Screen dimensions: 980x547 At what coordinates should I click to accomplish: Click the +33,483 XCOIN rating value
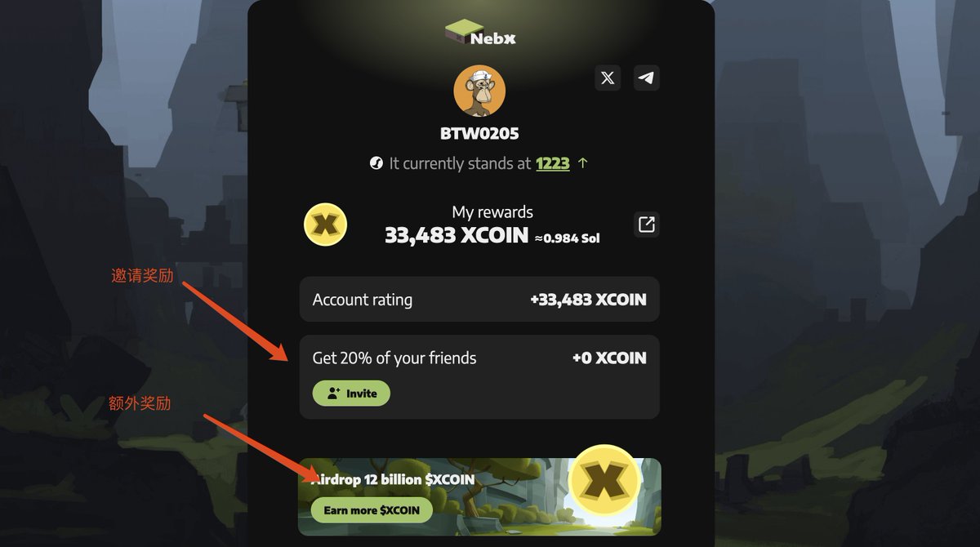[x=588, y=300]
